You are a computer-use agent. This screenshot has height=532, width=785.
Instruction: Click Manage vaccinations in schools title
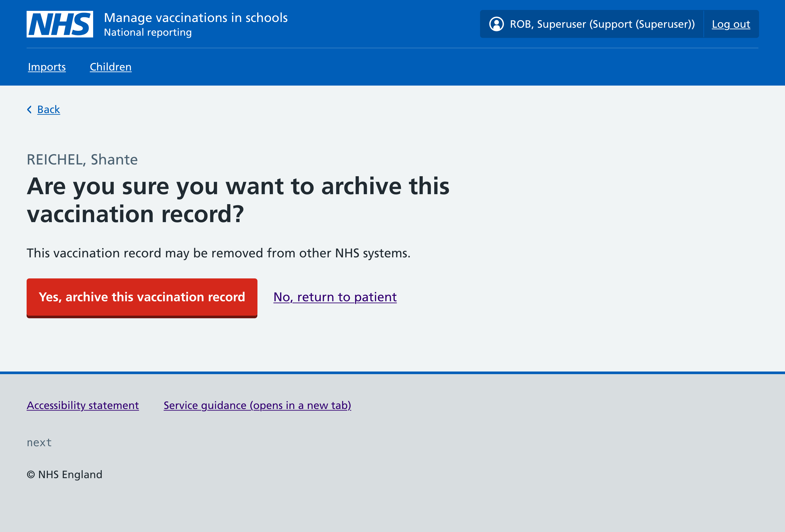tap(196, 18)
